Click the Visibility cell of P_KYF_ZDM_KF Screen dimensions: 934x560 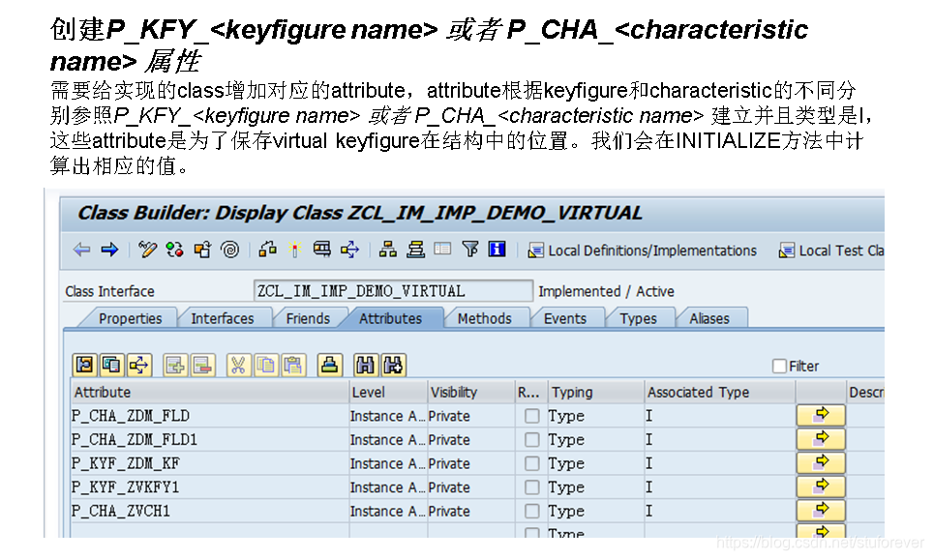coord(471,463)
